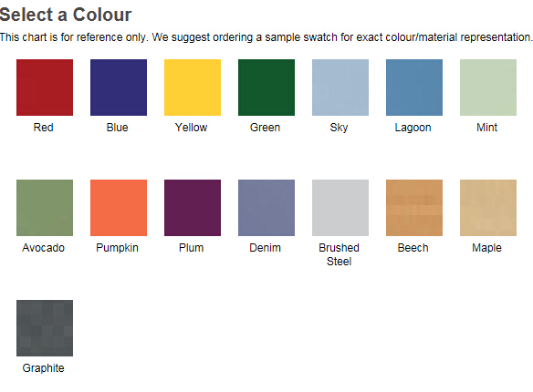Viewport: 533px width, 392px height.
Task: Pick the Yellow colour swatch
Action: 193,88
